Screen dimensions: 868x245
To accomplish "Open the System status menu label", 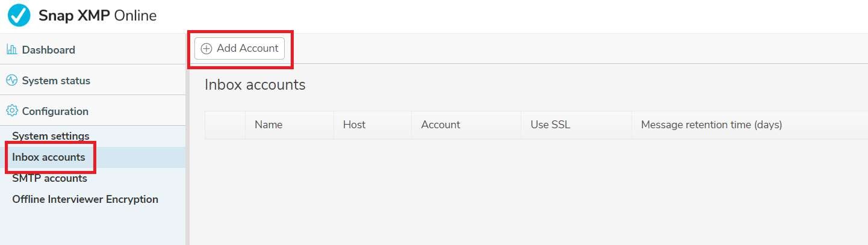I will coord(56,81).
